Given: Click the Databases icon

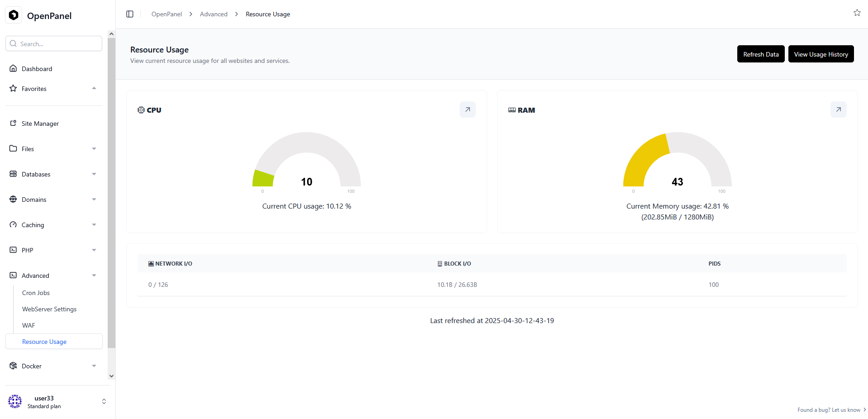Looking at the screenshot, I should (x=13, y=174).
